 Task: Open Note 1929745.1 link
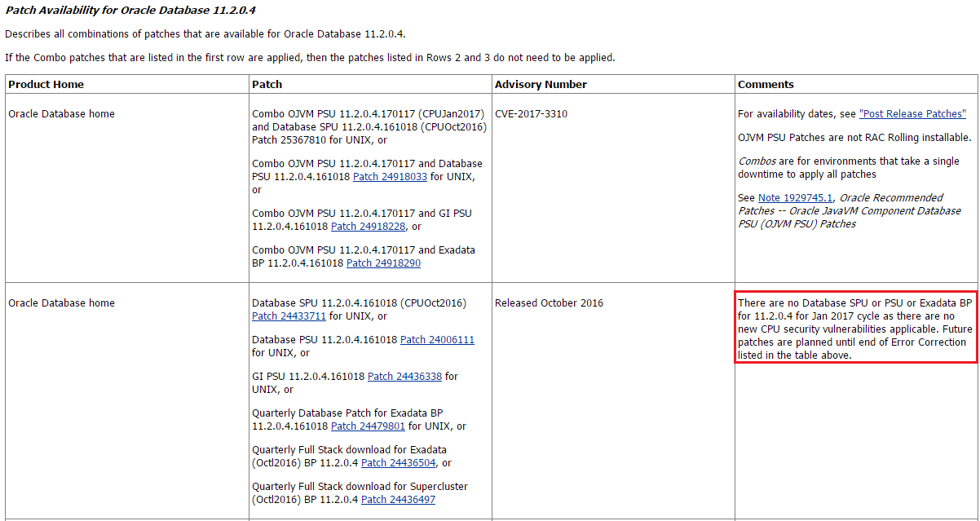[796, 198]
